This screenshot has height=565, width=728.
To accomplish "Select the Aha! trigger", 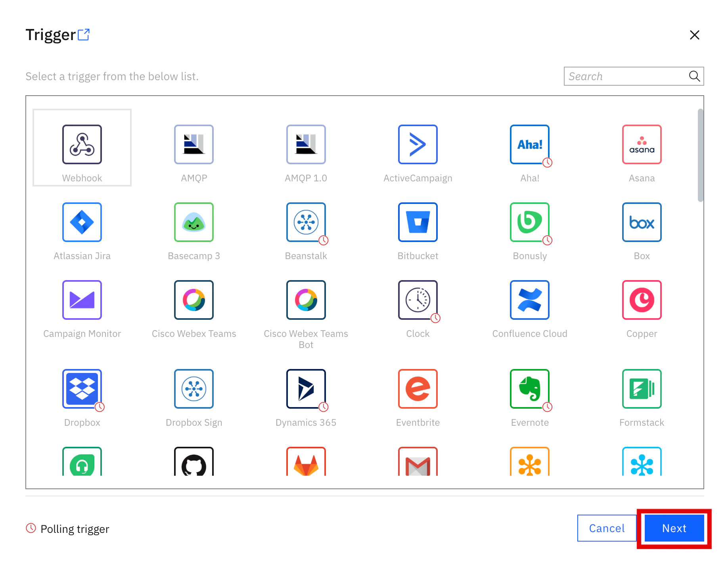I will tap(530, 144).
